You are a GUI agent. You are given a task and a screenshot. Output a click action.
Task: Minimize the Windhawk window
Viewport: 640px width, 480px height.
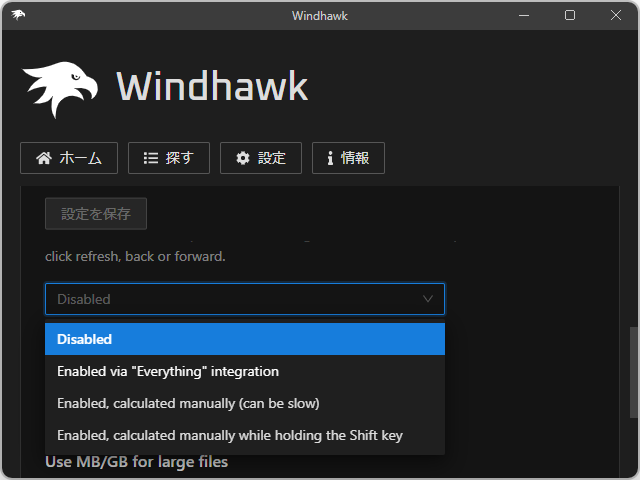tap(524, 16)
